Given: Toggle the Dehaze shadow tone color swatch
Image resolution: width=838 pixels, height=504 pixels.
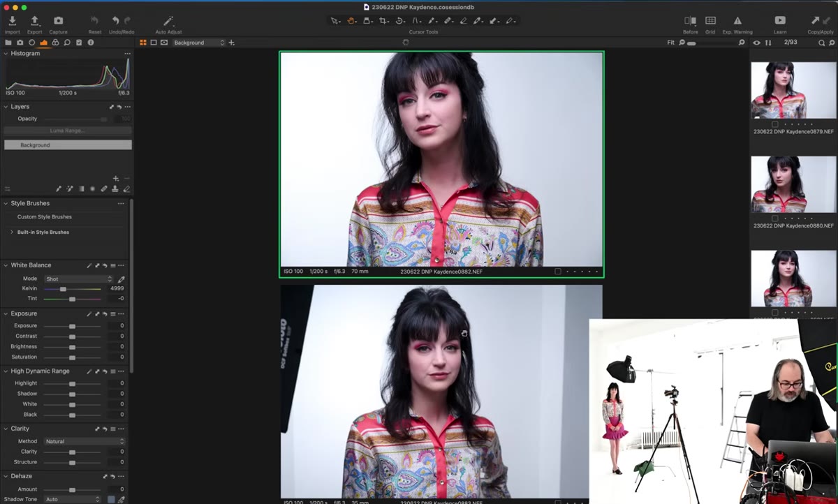Looking at the screenshot, I should coord(111,499).
